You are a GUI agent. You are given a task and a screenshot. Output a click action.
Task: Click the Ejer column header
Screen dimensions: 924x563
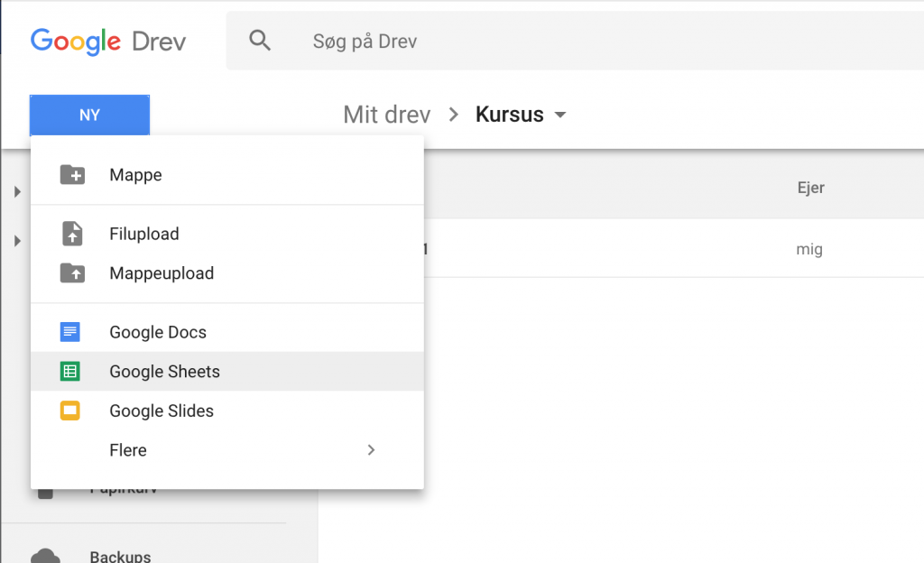(811, 188)
